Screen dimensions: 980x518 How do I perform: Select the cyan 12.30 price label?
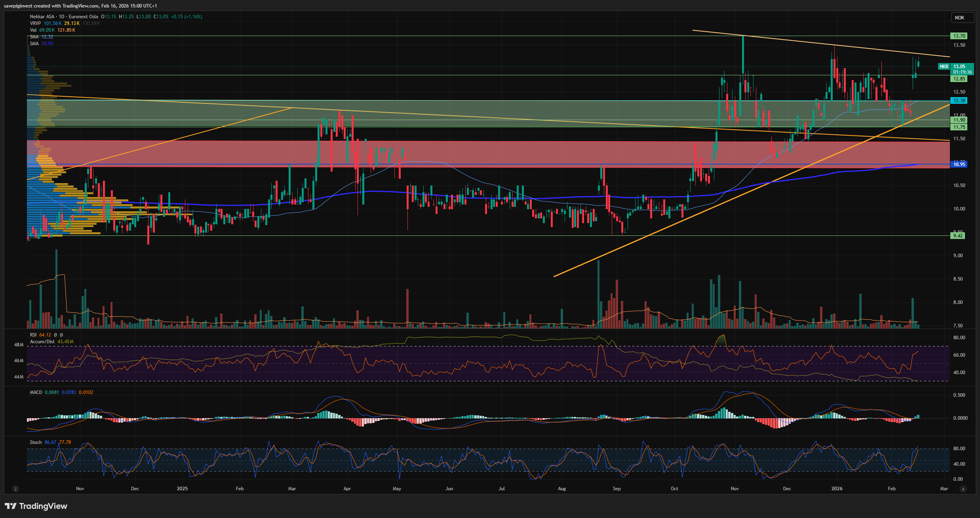tap(959, 101)
